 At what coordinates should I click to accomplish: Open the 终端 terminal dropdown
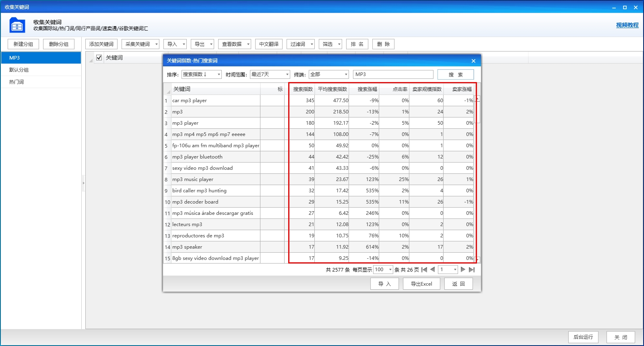329,74
